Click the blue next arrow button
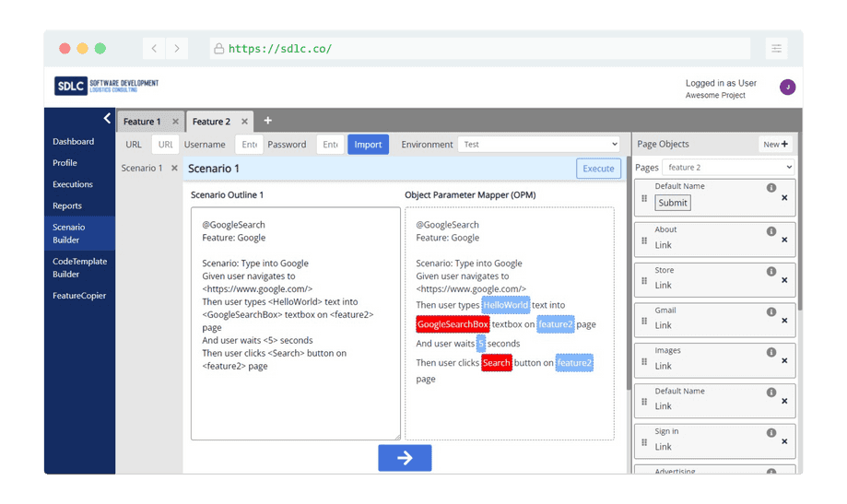 pyautogui.click(x=405, y=458)
